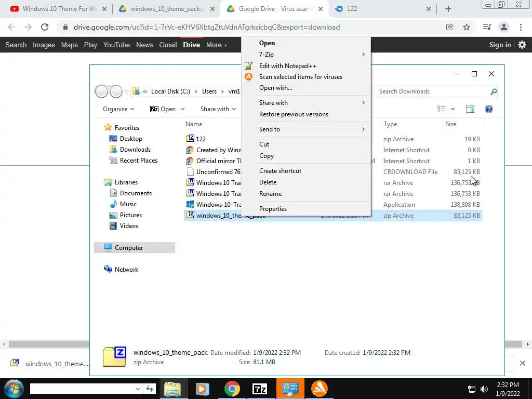Select Open with... in context menu
The height and width of the screenshot is (399, 532).
click(276, 88)
